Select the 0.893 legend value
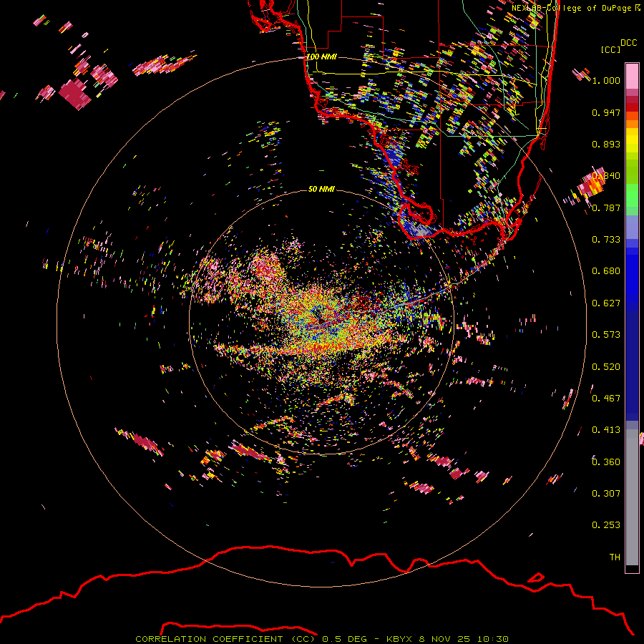Viewport: 644px width, 644px height. coord(606,144)
